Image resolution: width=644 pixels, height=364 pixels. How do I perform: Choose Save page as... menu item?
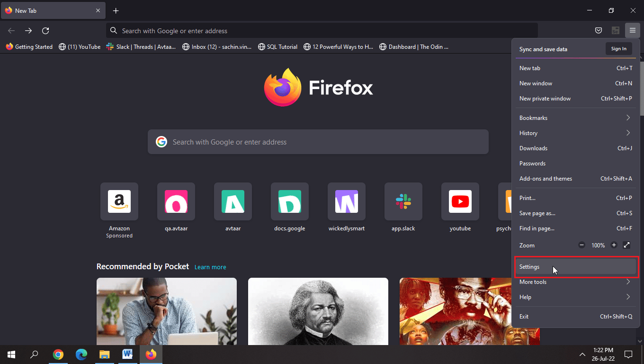pyautogui.click(x=575, y=213)
